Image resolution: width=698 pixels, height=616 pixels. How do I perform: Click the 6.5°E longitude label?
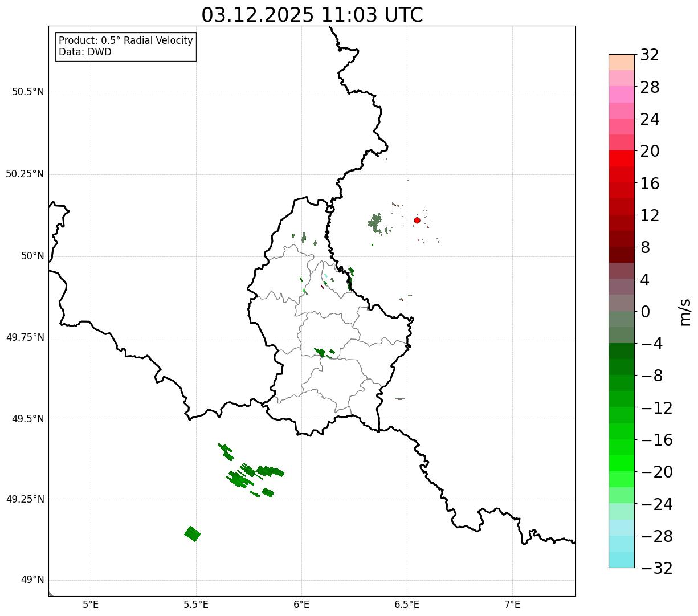[407, 604]
